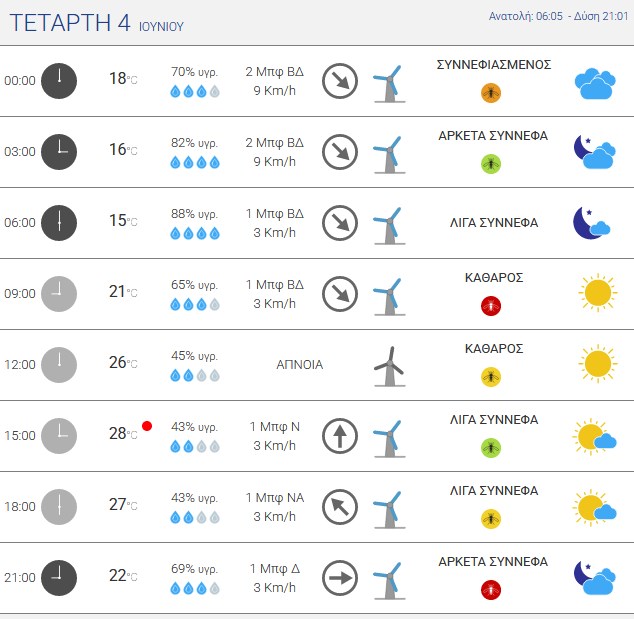Click the ΤΕΤΑΡΤΗ 4 ΙΟΥΝΙΟΥ date header
Screen dimensions: 634x619
pyautogui.click(x=97, y=23)
